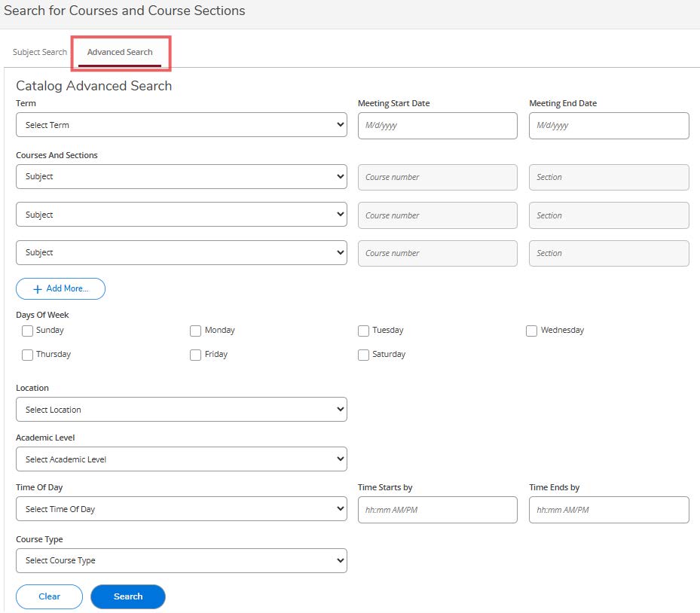Open the Select Location dropdown
This screenshot has width=700, height=613.
[182, 410]
